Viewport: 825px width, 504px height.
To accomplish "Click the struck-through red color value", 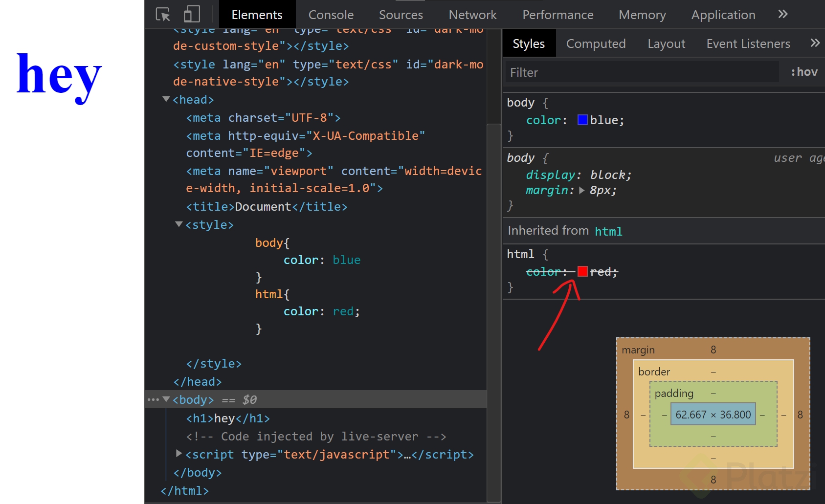I will [x=601, y=272].
